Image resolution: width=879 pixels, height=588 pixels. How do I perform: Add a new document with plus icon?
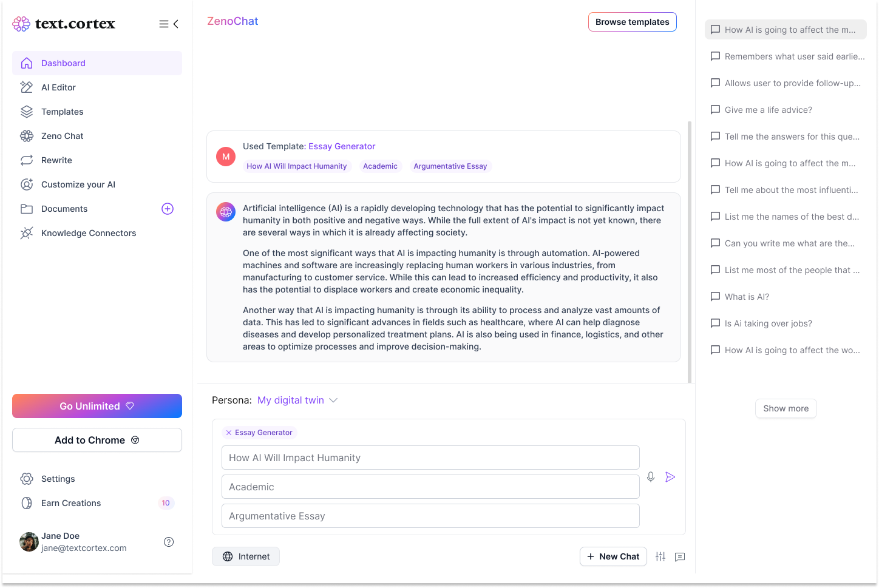(168, 209)
